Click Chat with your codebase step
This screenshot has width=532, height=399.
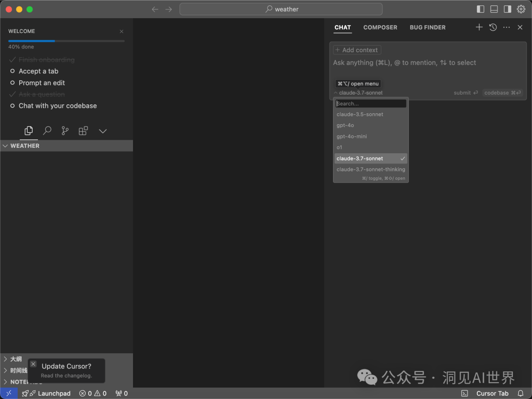click(x=58, y=106)
